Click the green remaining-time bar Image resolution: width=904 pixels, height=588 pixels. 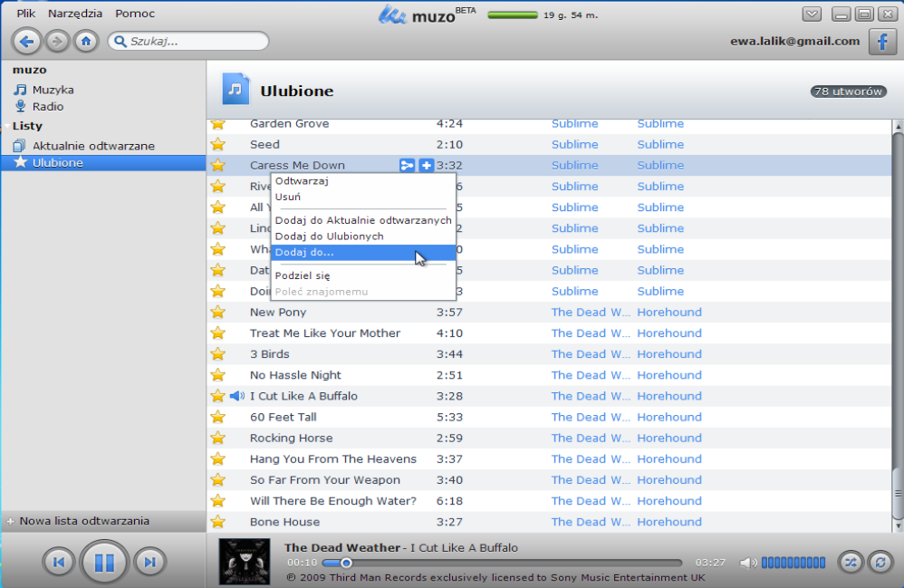[x=513, y=15]
